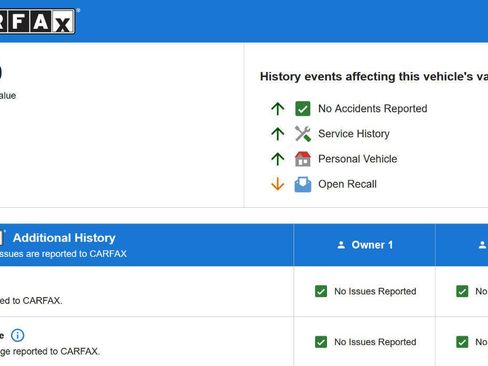Open the Service History text link

coord(354,134)
